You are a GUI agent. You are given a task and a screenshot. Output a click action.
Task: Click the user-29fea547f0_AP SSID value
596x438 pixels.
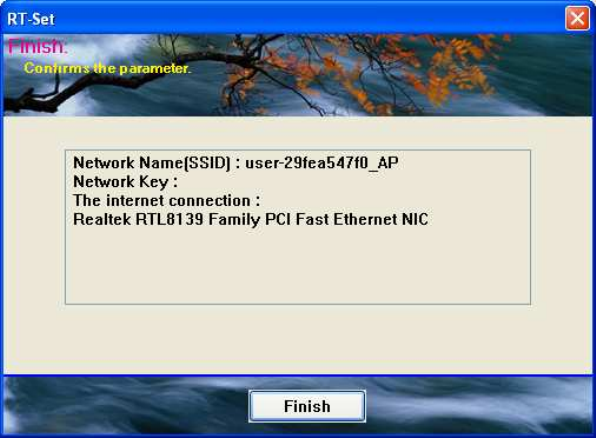[x=322, y=163]
